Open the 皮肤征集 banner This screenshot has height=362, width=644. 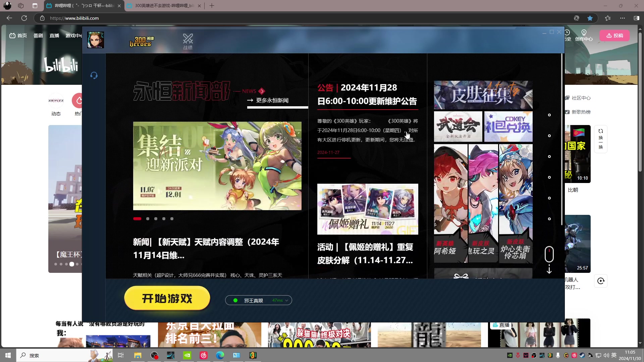(483, 95)
